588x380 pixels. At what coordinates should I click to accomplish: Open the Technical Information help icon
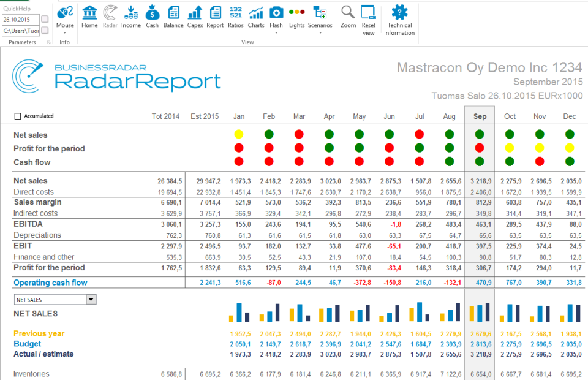click(x=399, y=15)
